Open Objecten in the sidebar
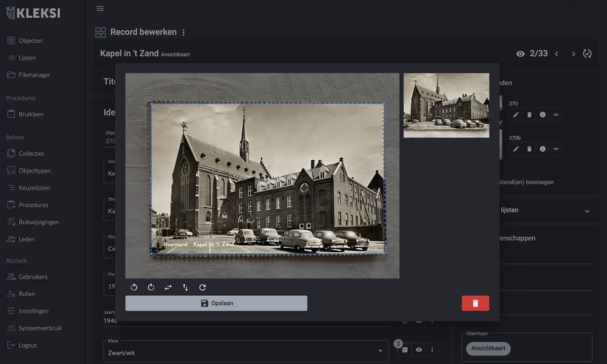Image resolution: width=607 pixels, height=364 pixels. (30, 40)
